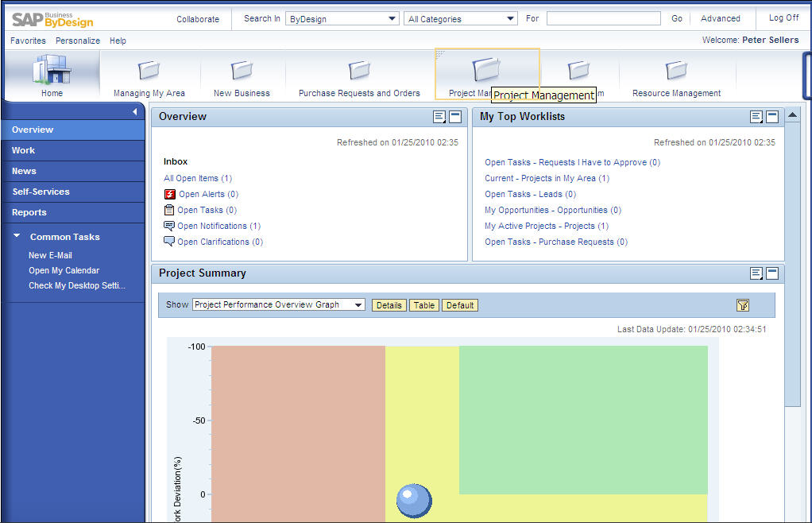Viewport: 812px width, 523px height.
Task: Click Open My Calendar
Action: click(64, 270)
